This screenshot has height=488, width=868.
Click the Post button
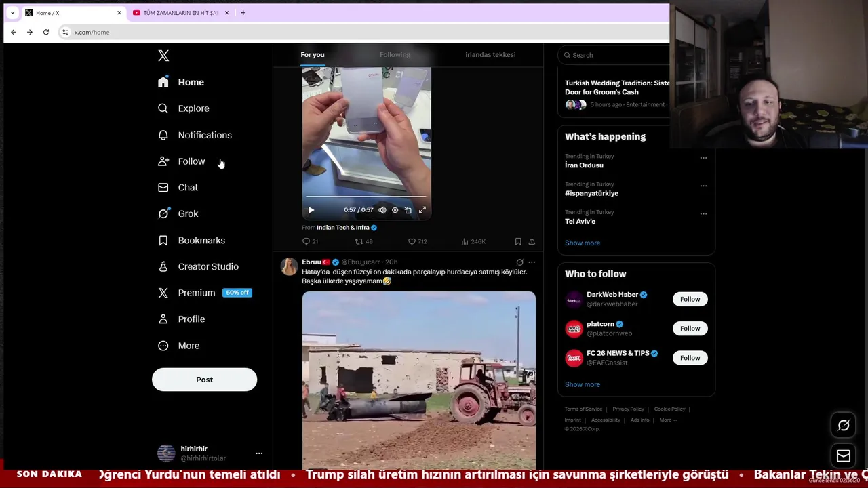[x=204, y=380]
